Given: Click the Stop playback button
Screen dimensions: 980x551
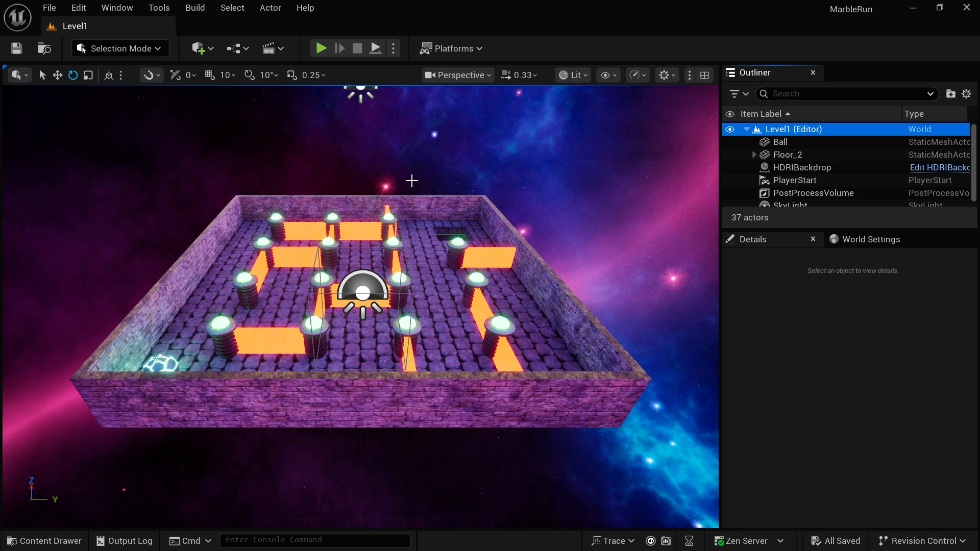Looking at the screenshot, I should point(357,48).
